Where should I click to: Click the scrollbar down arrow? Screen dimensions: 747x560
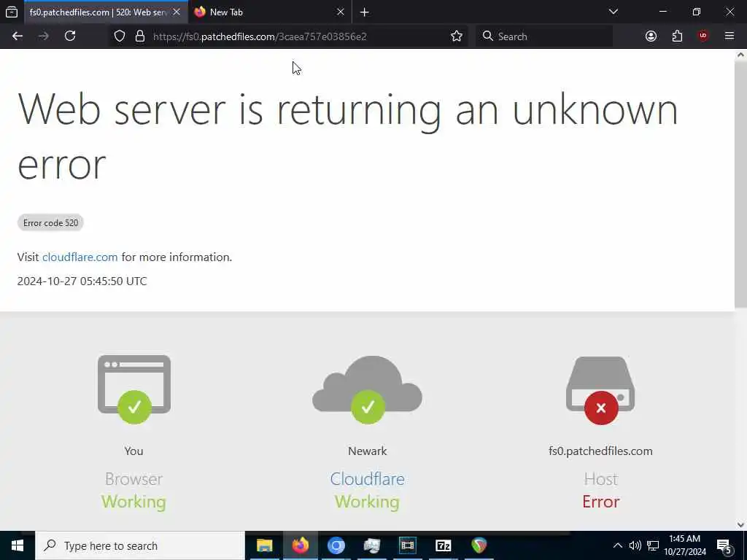(740, 525)
